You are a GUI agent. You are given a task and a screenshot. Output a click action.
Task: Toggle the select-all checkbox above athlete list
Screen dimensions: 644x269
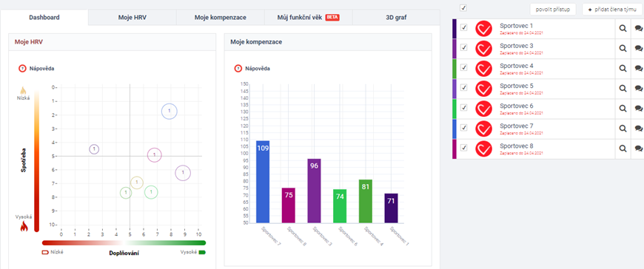[463, 8]
